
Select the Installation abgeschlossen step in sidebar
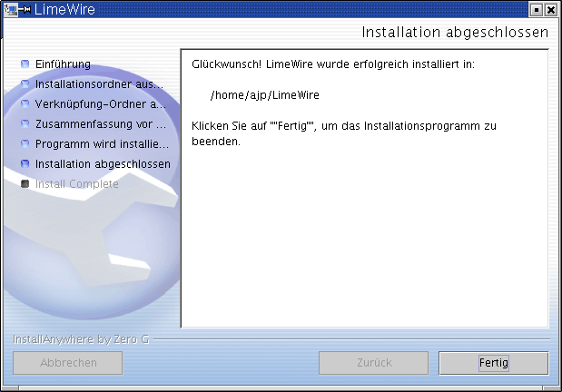click(103, 164)
